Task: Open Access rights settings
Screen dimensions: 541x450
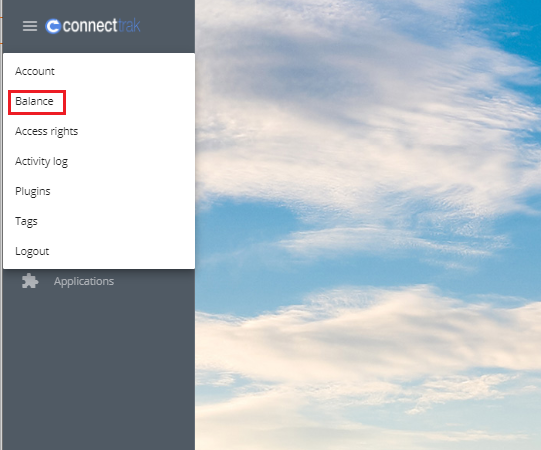Action: [x=47, y=131]
